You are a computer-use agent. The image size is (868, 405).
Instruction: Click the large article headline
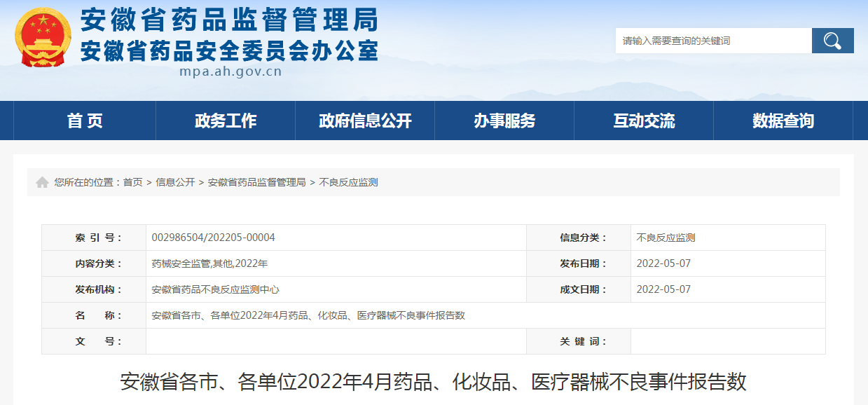[434, 382]
